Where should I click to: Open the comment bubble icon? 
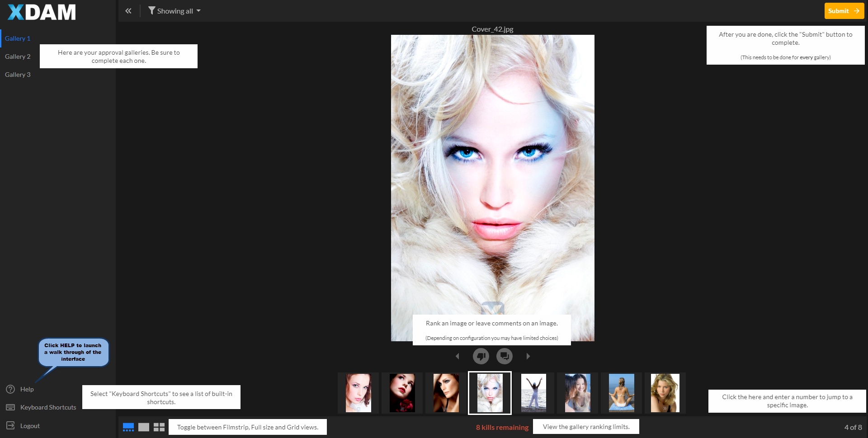(x=505, y=356)
